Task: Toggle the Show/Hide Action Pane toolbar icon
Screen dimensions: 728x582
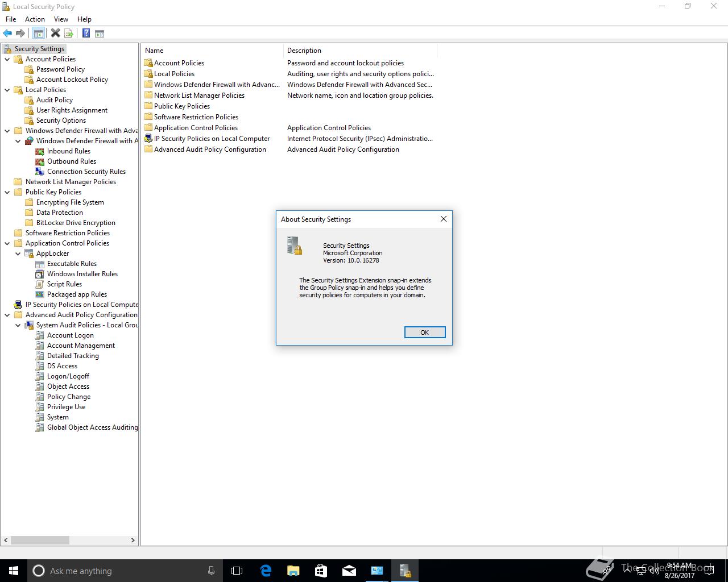Action: [x=100, y=34]
